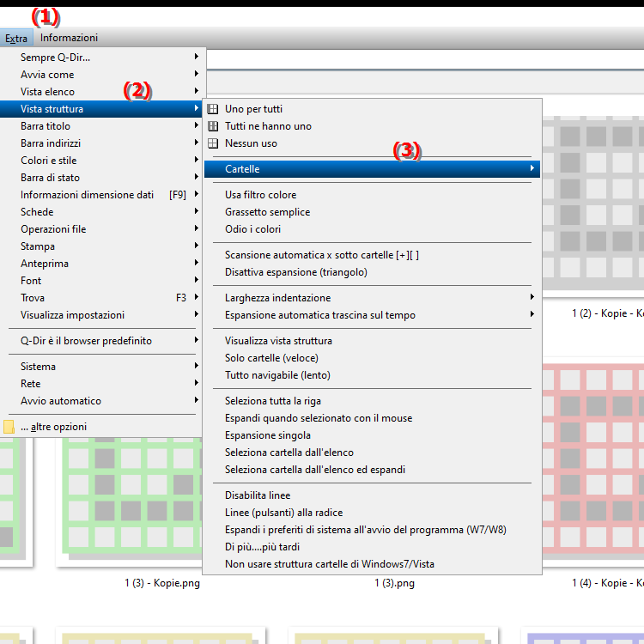Click the 'Tutti ne hanno uno' layout icon
The height and width of the screenshot is (644, 644).
pos(213,126)
